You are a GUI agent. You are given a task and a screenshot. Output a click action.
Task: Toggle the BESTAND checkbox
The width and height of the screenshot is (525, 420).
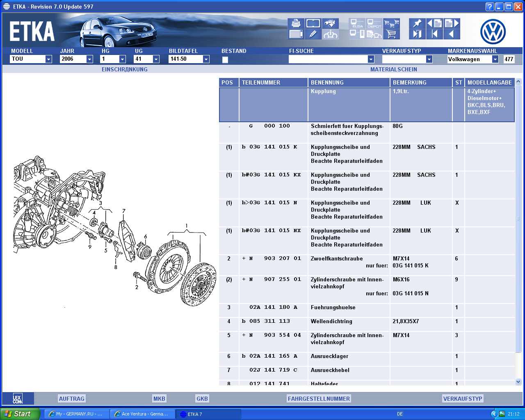[x=225, y=60]
